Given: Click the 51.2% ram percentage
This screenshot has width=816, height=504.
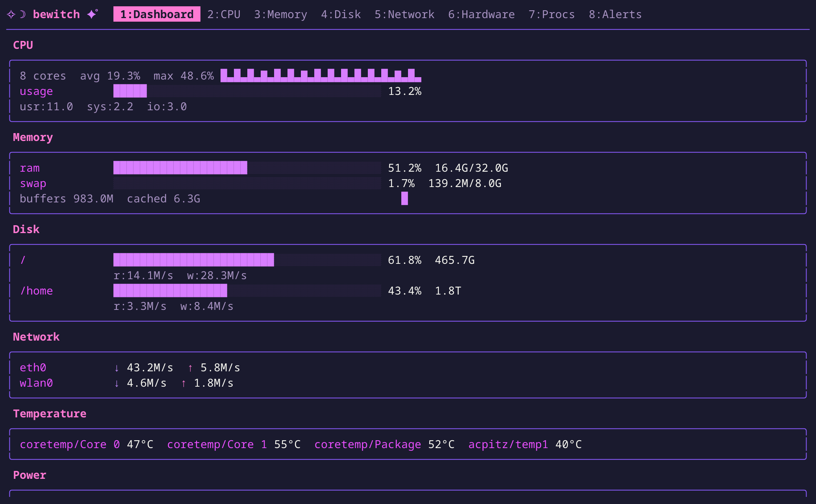Looking at the screenshot, I should pyautogui.click(x=404, y=168).
